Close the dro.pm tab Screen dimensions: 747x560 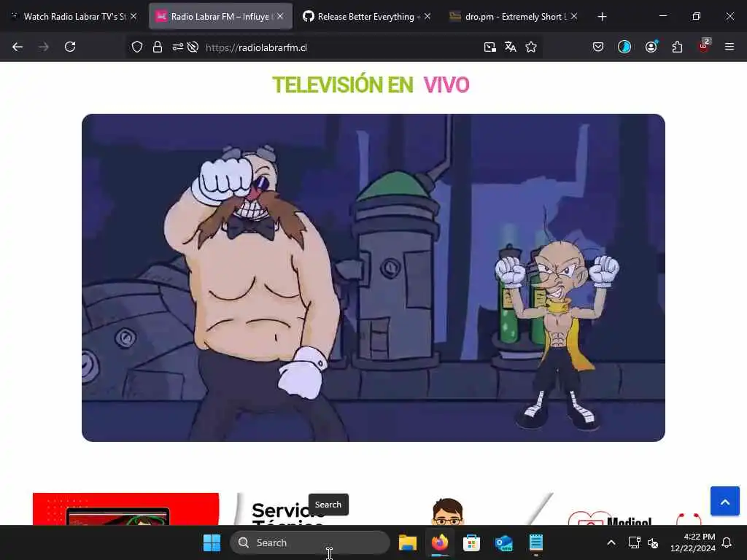574,16
